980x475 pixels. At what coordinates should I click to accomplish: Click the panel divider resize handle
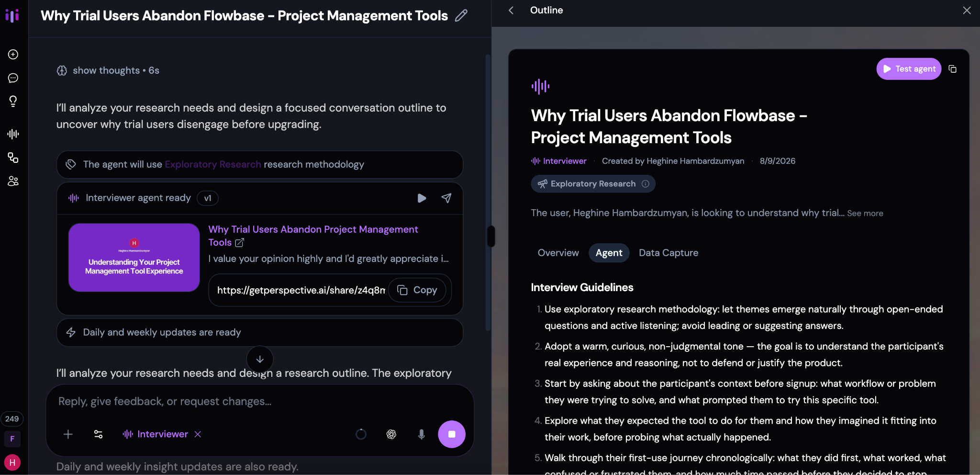pos(491,237)
